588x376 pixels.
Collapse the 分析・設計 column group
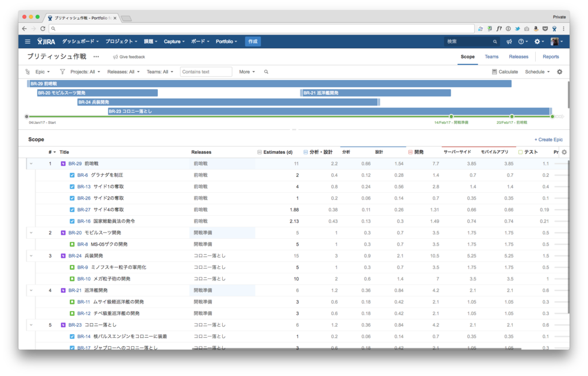tap(305, 152)
